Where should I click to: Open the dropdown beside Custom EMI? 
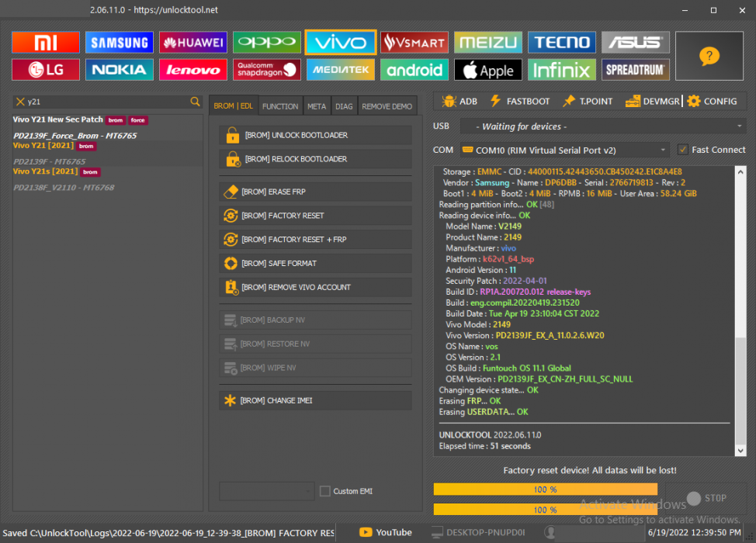(267, 491)
